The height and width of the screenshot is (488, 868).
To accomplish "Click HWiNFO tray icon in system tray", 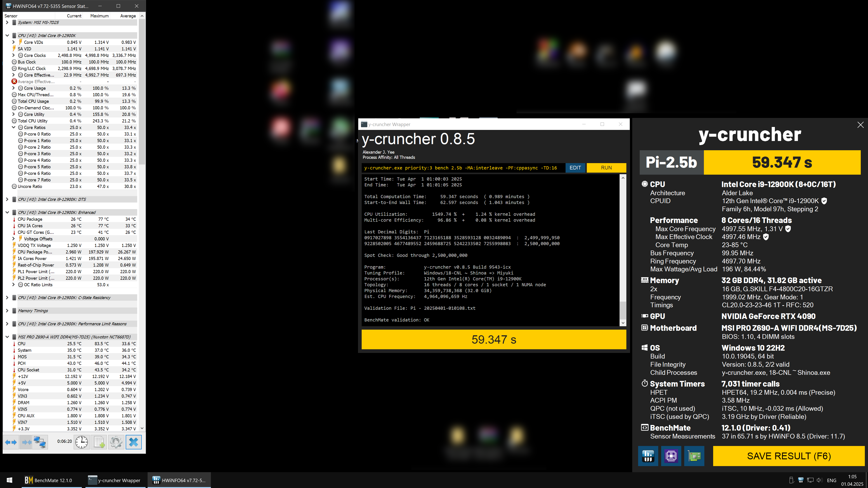I will click(x=801, y=480).
